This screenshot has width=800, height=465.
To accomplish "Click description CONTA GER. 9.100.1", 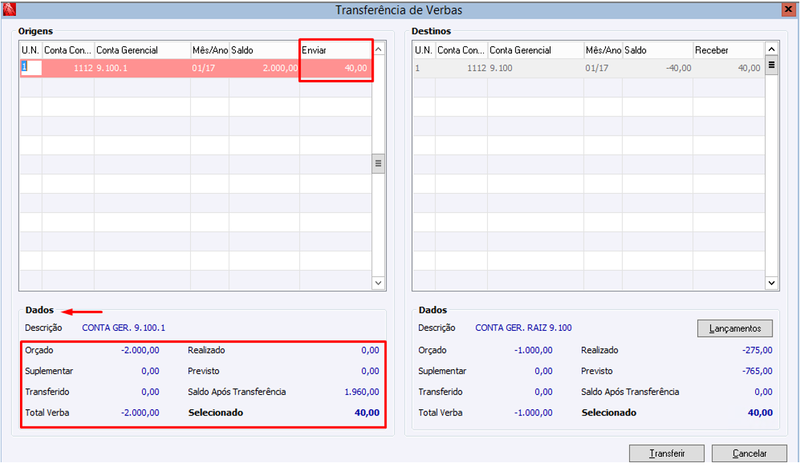I will 123,328.
